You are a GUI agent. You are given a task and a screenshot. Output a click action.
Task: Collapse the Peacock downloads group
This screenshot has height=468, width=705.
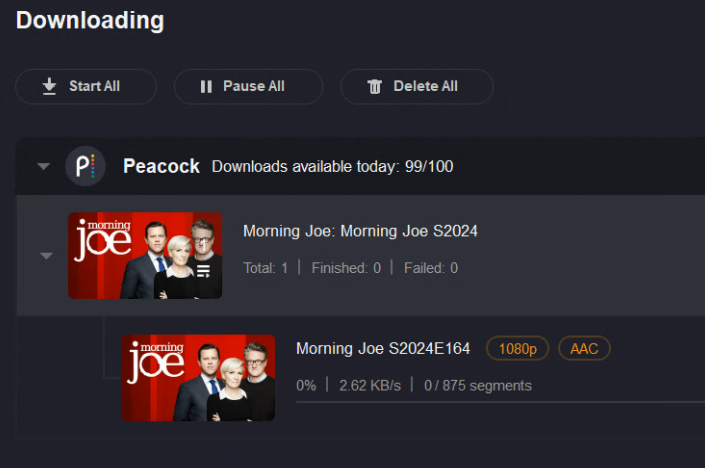click(x=43, y=166)
